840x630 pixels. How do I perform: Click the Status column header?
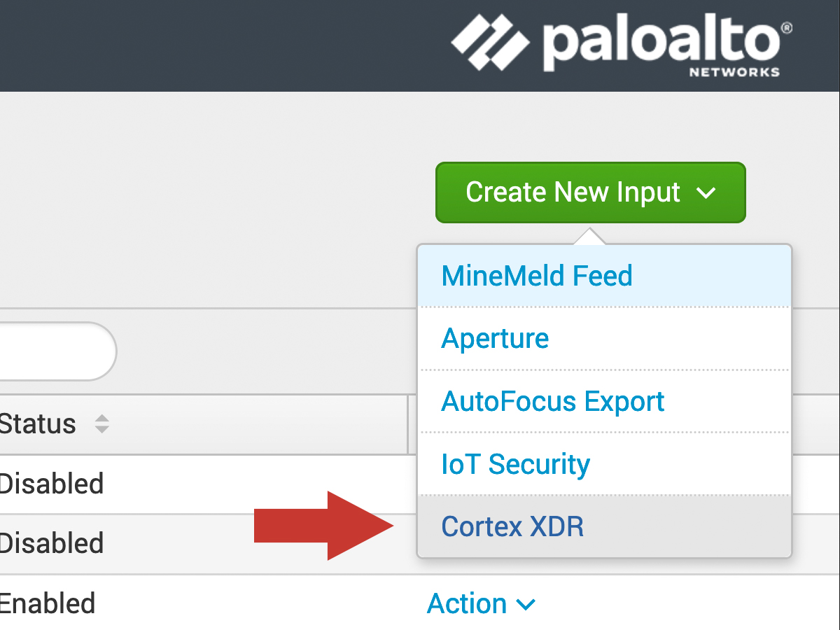[38, 423]
